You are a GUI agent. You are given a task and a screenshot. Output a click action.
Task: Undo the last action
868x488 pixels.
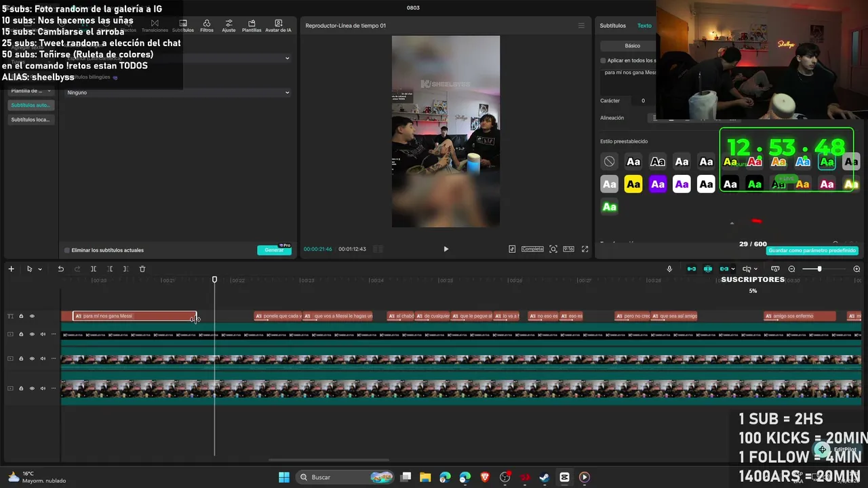click(x=60, y=269)
